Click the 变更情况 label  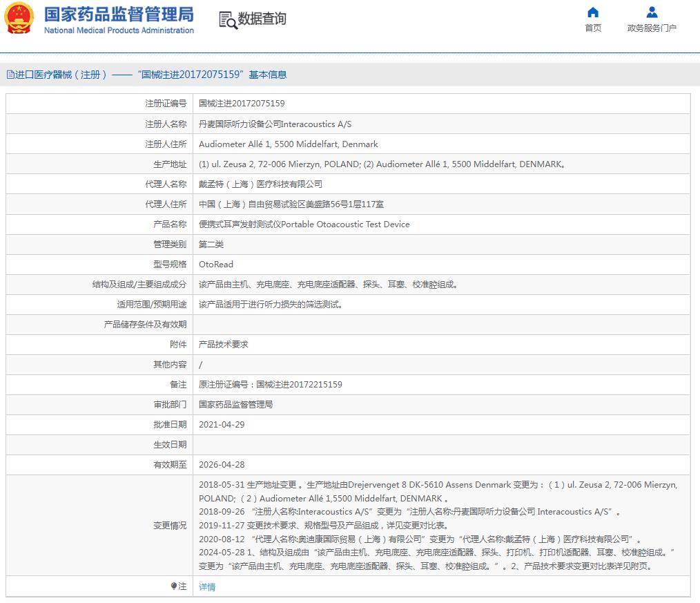coord(170,526)
